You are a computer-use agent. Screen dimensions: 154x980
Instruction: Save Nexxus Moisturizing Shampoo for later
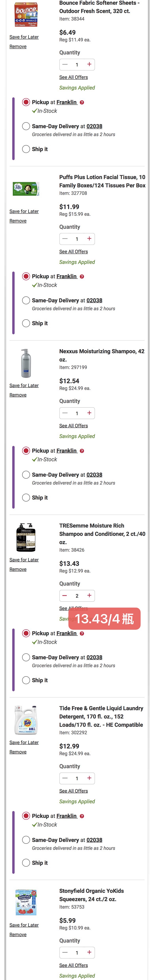pyautogui.click(x=24, y=385)
